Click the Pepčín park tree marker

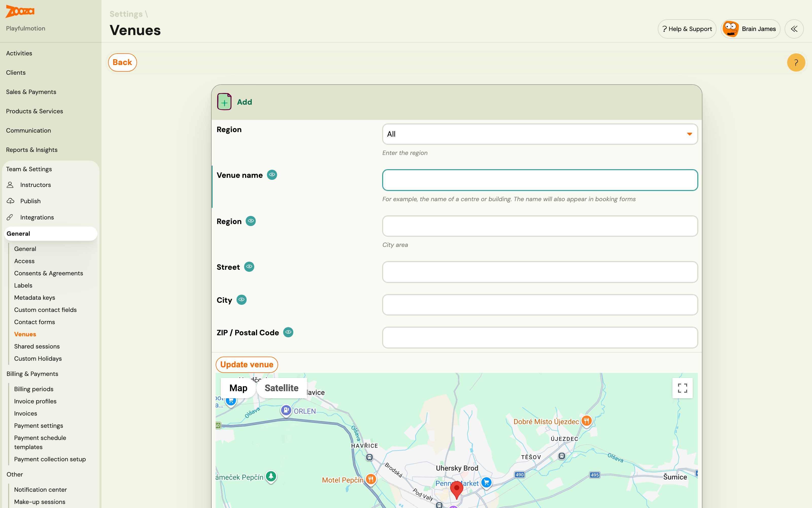click(x=271, y=477)
